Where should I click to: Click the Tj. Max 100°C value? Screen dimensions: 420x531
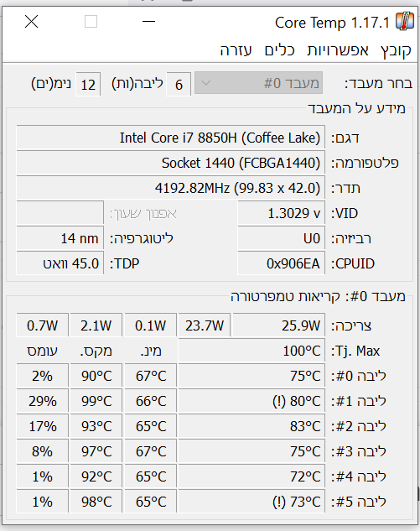(x=251, y=351)
